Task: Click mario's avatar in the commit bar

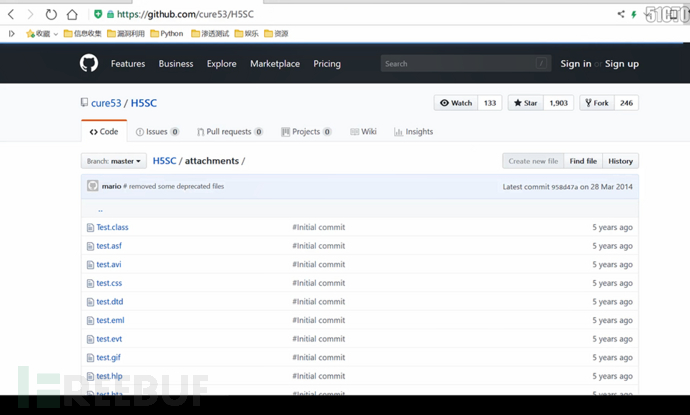Action: pyautogui.click(x=93, y=186)
